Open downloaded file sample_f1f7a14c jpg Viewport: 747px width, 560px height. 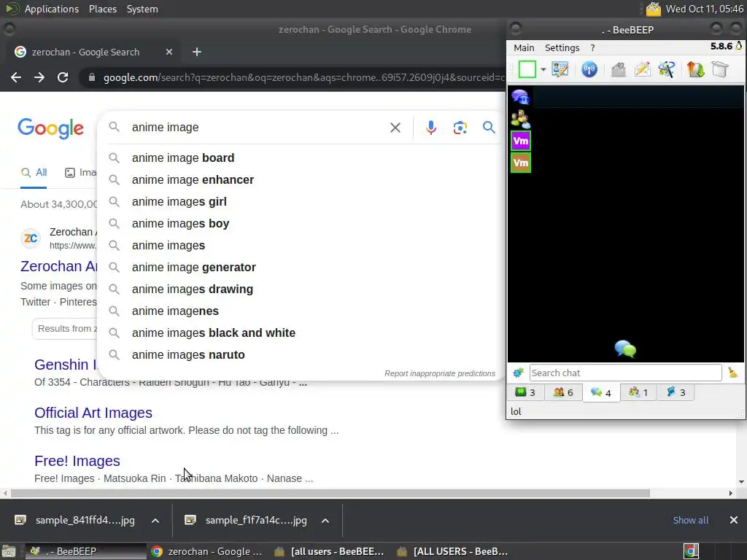[x=246, y=521]
